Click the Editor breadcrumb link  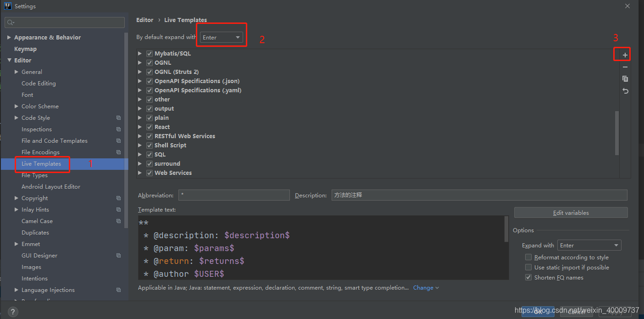[x=144, y=20]
